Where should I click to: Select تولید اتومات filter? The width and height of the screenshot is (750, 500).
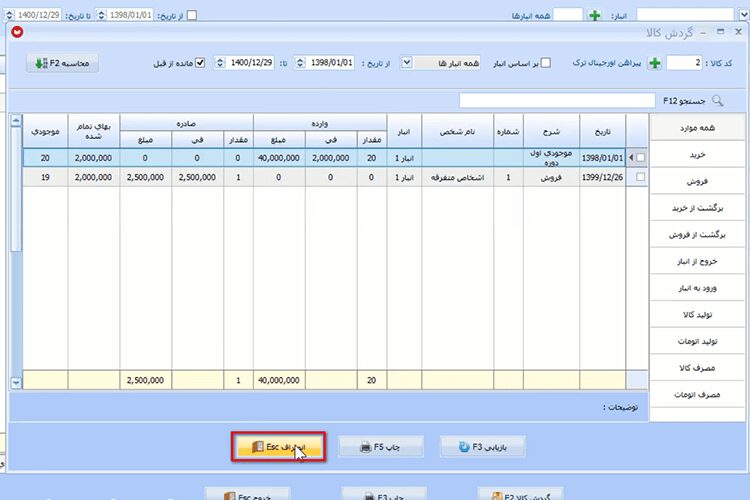coord(697,341)
